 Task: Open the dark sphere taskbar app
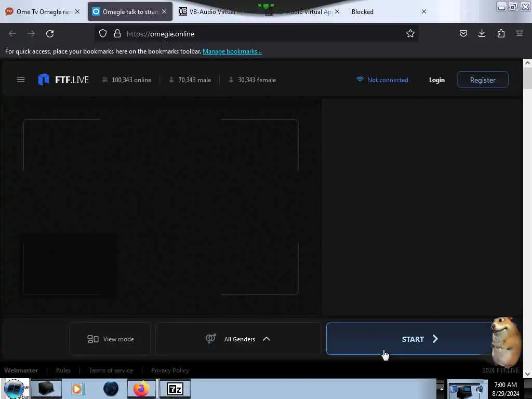pyautogui.click(x=111, y=389)
